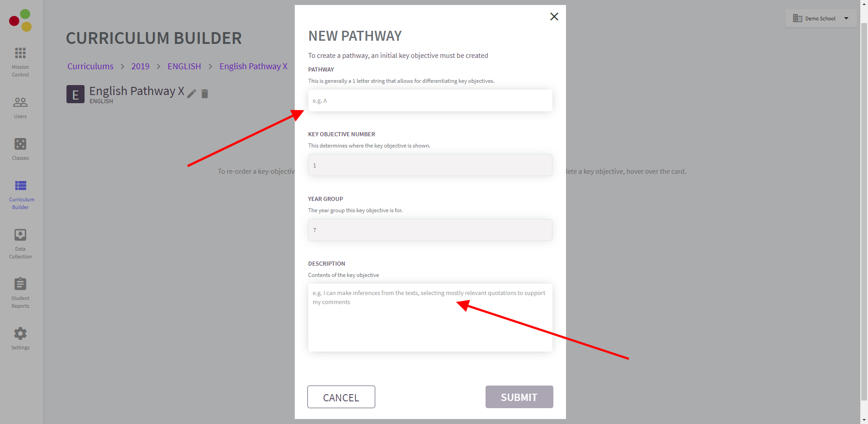Viewport: 868px width, 424px height.
Task: Submit the new pathway form
Action: coord(519,397)
